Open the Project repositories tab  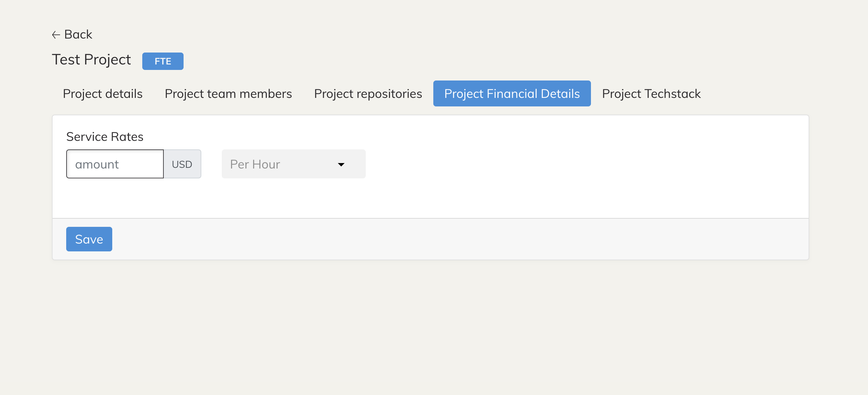pos(367,93)
